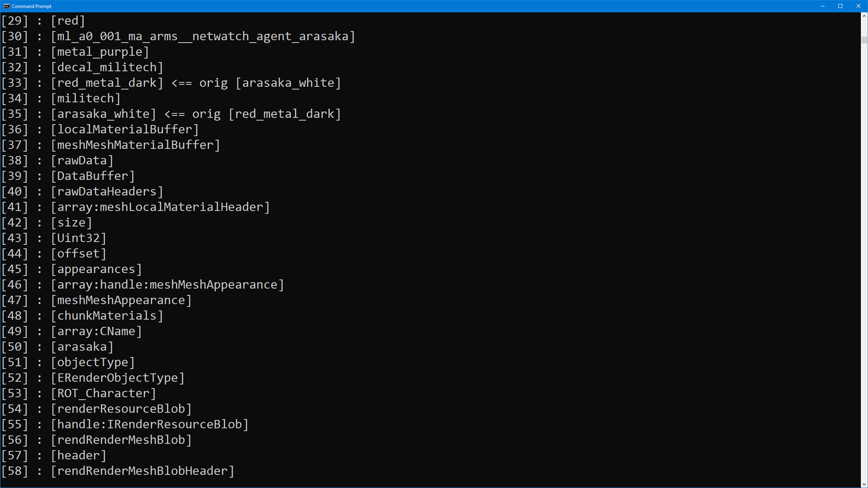The width and height of the screenshot is (868, 488).
Task: Click the scrollbar up arrow
Action: click(x=864, y=16)
